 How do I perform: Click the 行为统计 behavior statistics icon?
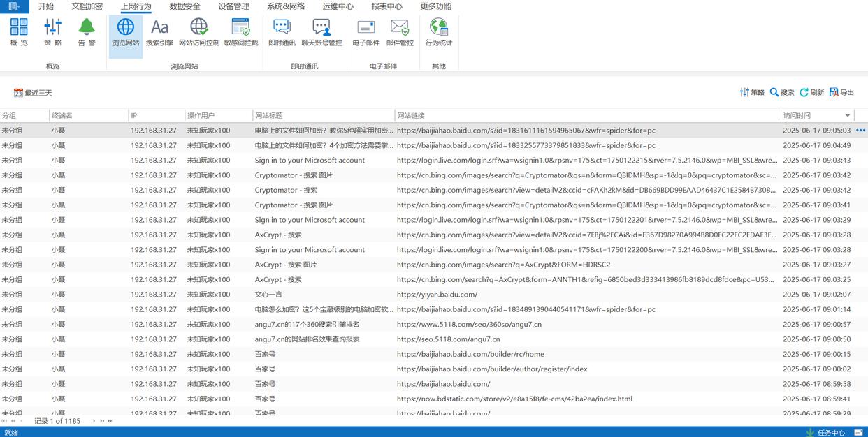(438, 33)
